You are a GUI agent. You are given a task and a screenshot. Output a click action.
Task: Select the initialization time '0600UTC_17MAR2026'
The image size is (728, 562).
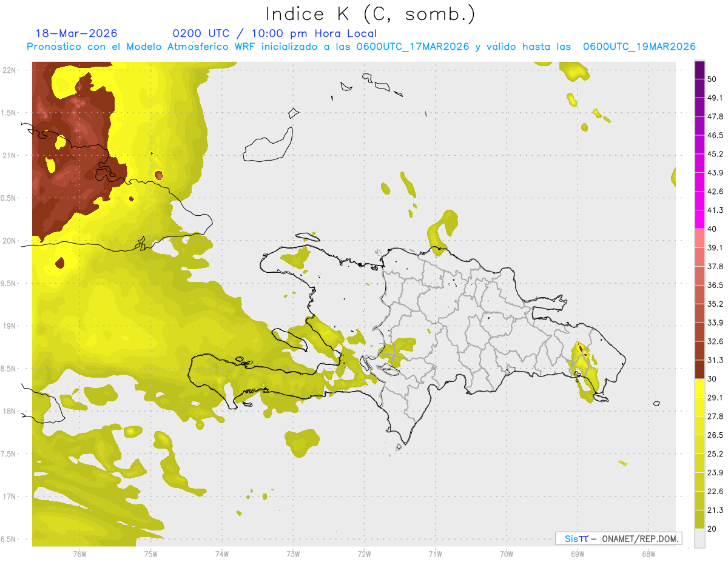pos(413,47)
